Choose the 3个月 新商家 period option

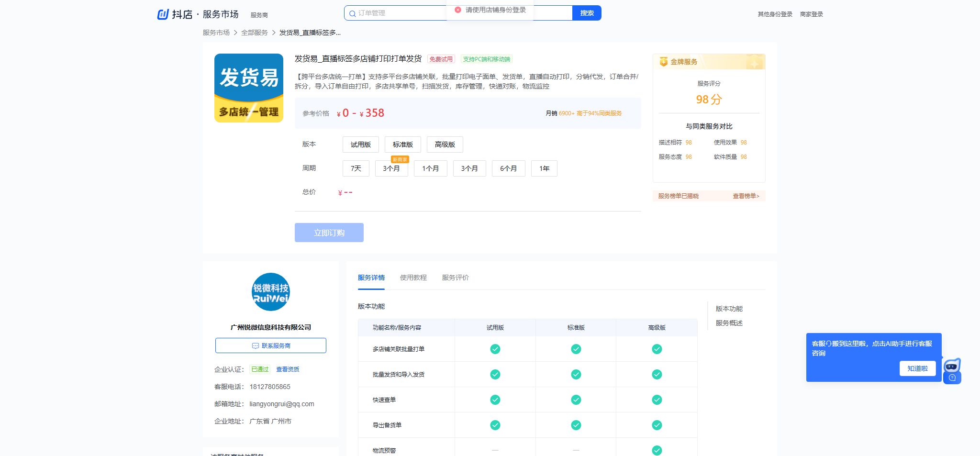click(391, 168)
